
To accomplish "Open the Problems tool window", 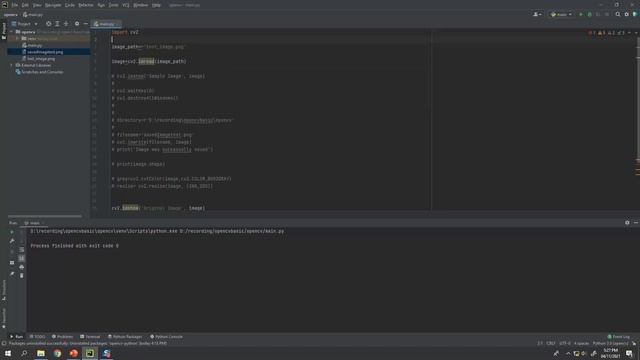I will [62, 337].
